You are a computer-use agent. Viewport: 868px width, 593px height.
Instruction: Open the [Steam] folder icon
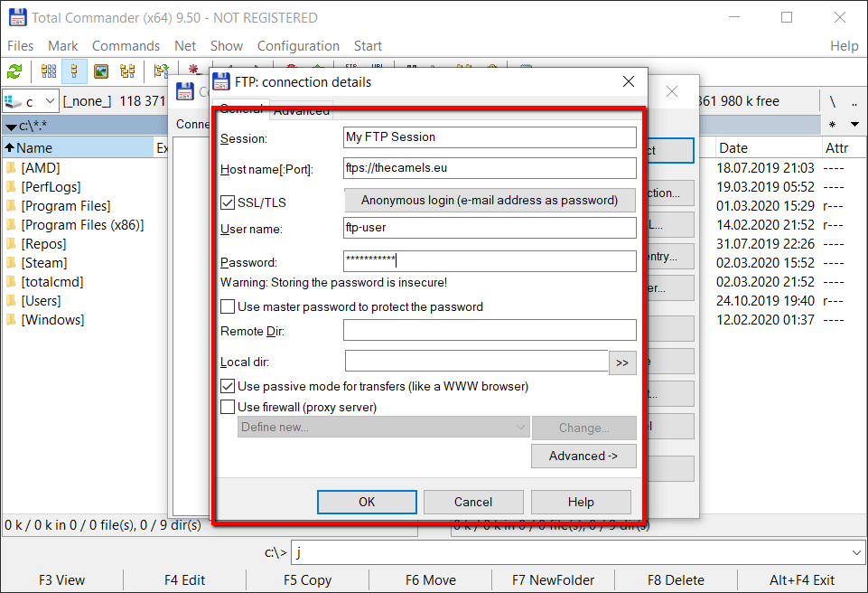pos(11,263)
